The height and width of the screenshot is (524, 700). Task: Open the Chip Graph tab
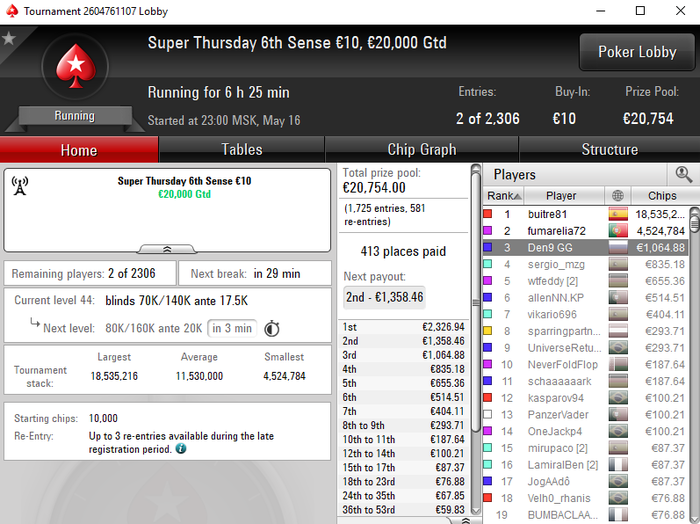[x=421, y=150]
